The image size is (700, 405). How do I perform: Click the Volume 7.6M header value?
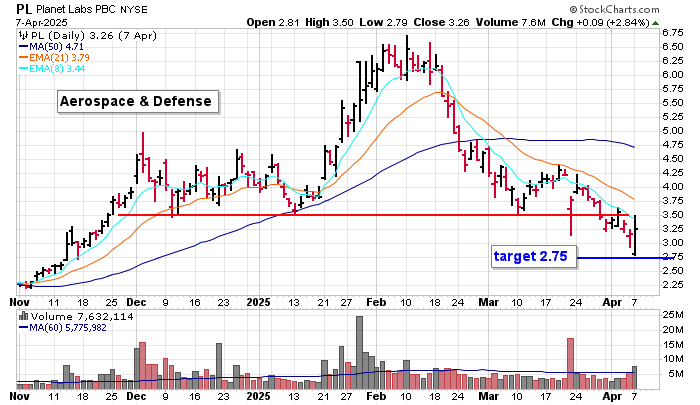[511, 22]
